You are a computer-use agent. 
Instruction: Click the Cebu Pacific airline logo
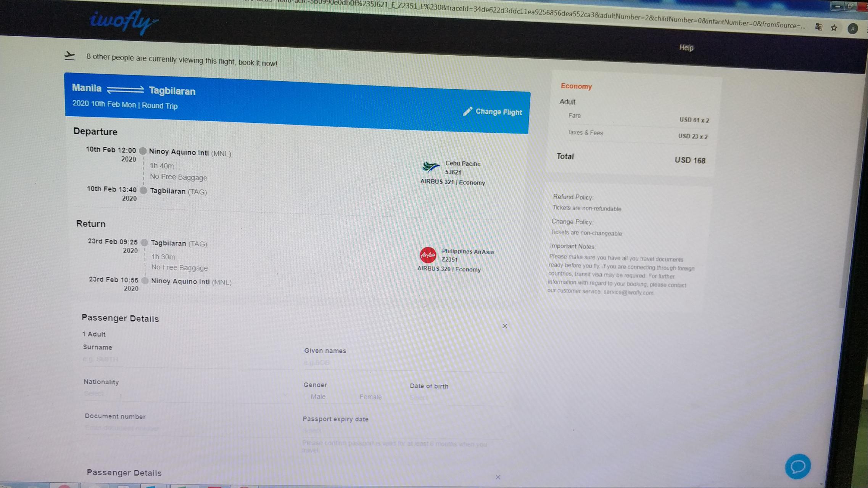(x=431, y=167)
